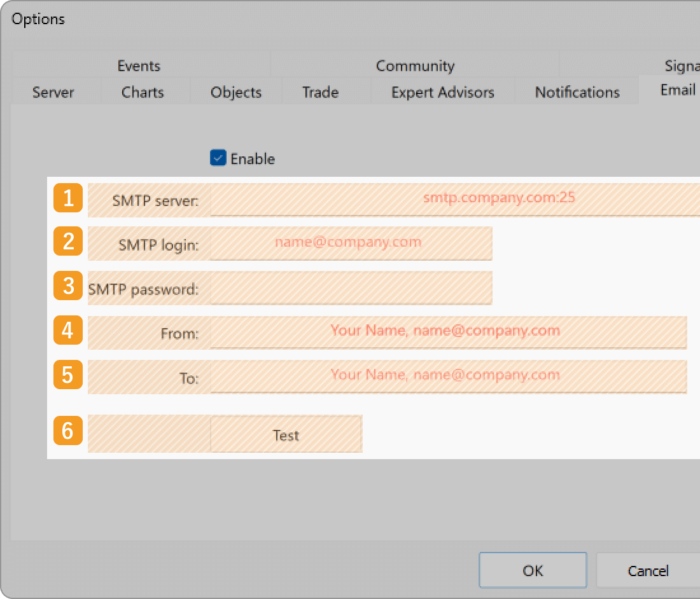
Task: Click the orange number 1 badge
Action: tap(68, 198)
